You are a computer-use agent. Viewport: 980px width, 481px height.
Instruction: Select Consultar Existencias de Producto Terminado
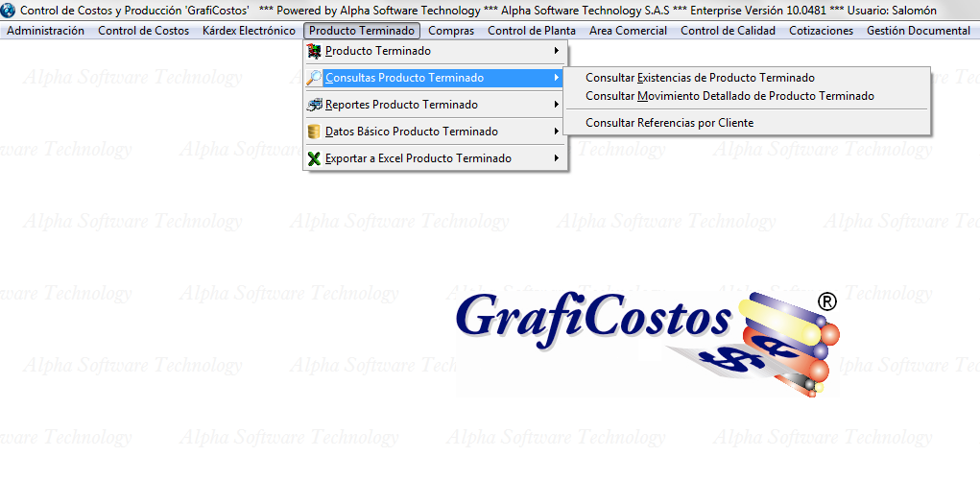[700, 78]
